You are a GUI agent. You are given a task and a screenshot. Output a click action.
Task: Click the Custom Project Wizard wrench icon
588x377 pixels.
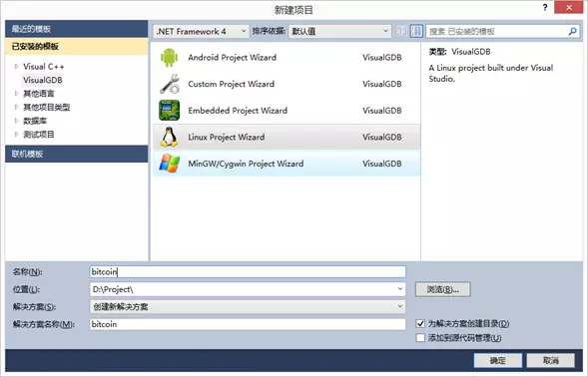(170, 84)
